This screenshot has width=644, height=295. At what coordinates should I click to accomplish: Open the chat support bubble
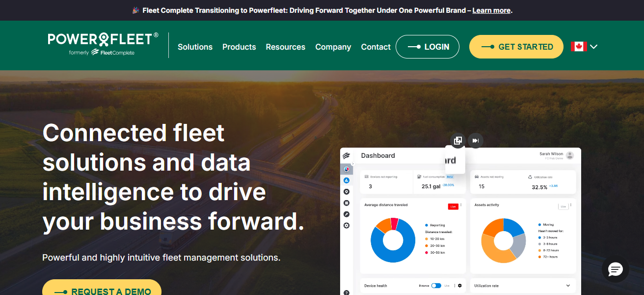(x=615, y=269)
